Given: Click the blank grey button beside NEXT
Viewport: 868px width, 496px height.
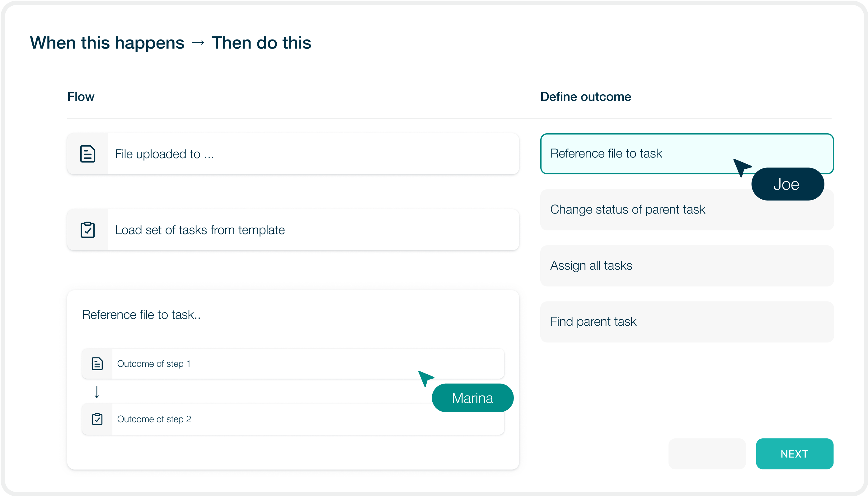Looking at the screenshot, I should [x=707, y=454].
